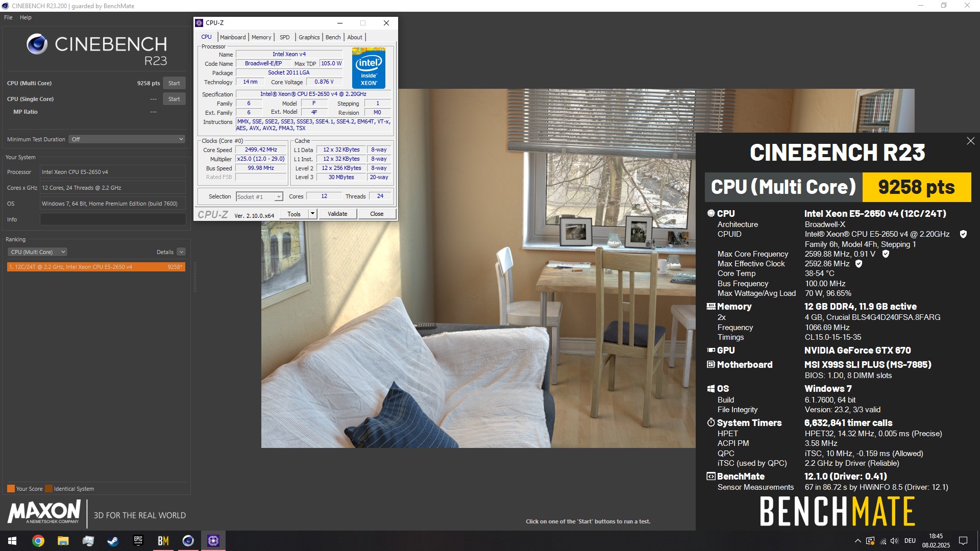Click the Chrome icon in the taskbar
The width and height of the screenshot is (980, 551).
(38, 541)
